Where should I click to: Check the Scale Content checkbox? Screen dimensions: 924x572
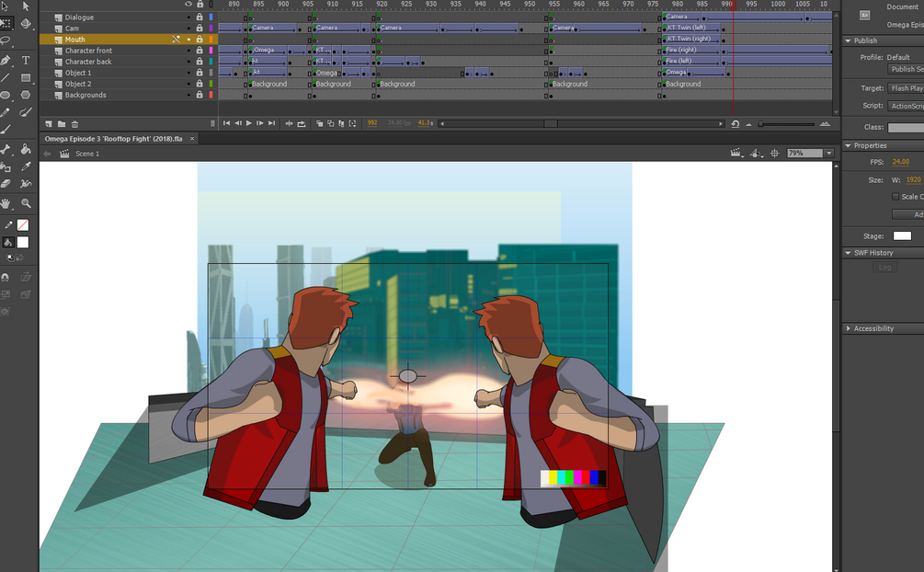(895, 197)
